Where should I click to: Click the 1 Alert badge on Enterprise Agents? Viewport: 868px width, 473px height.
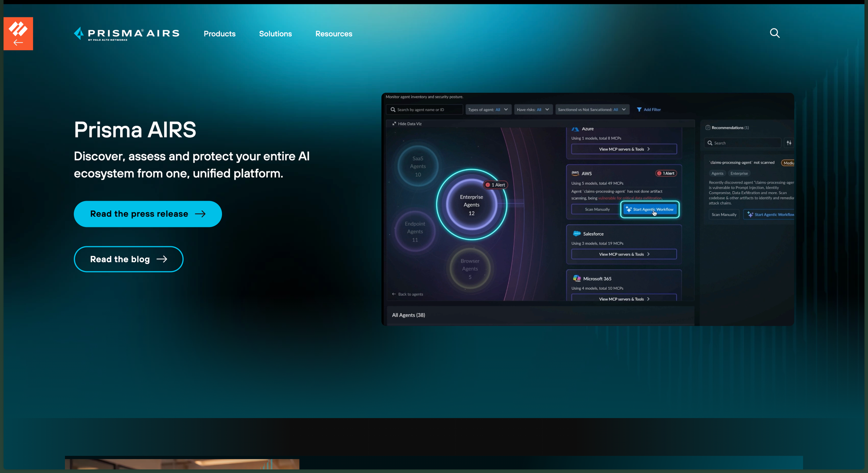pyautogui.click(x=496, y=185)
